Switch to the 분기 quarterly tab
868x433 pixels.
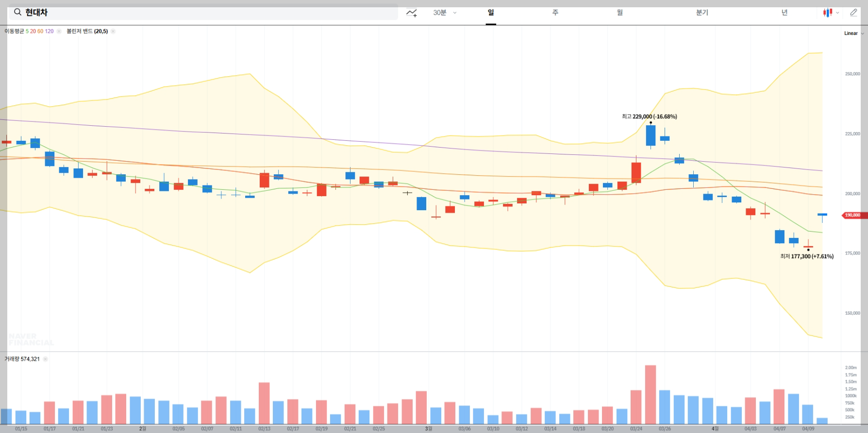point(702,13)
